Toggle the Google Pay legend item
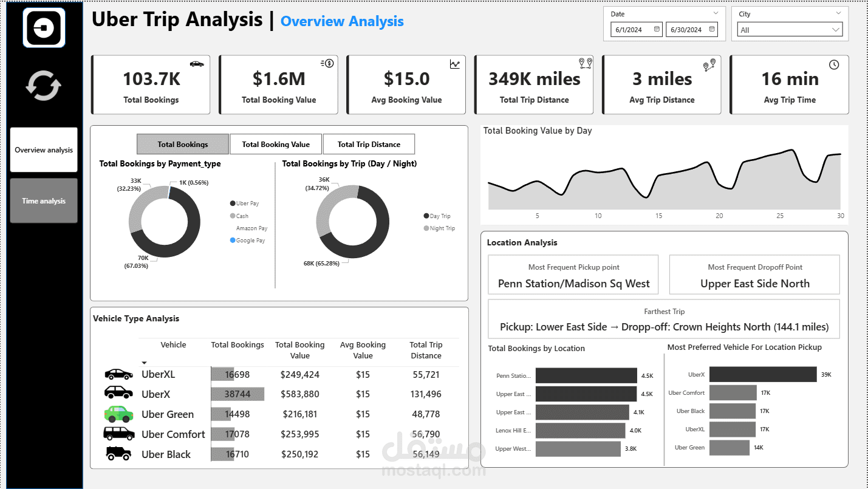The image size is (868, 489). (248, 241)
